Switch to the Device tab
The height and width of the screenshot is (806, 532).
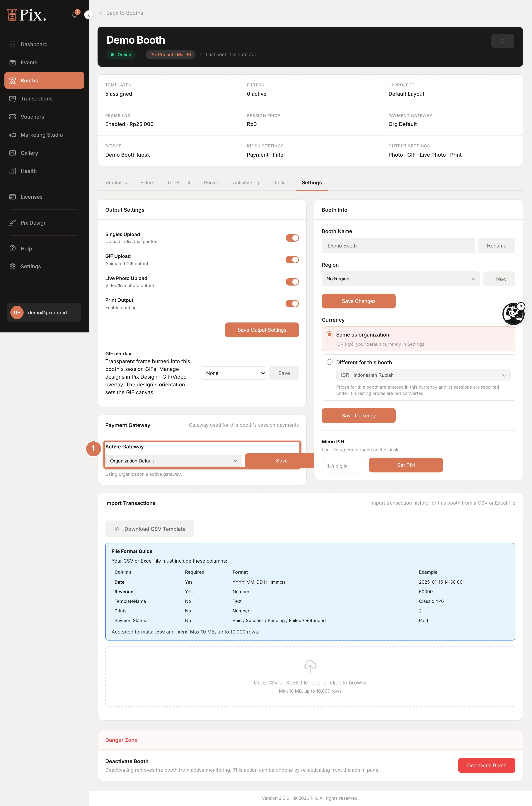280,182
